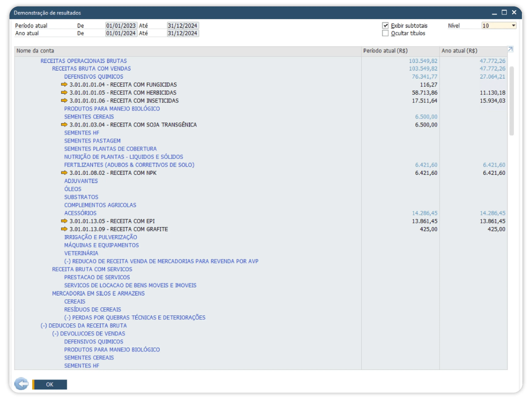This screenshot has width=532, height=399.
Task: Click value 58.713,86 in Período atual
Action: pos(425,93)
